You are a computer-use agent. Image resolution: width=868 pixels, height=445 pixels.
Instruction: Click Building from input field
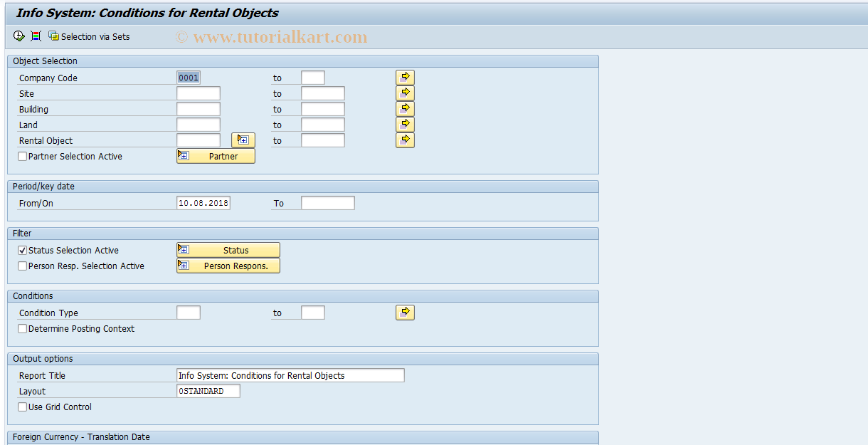click(199, 109)
